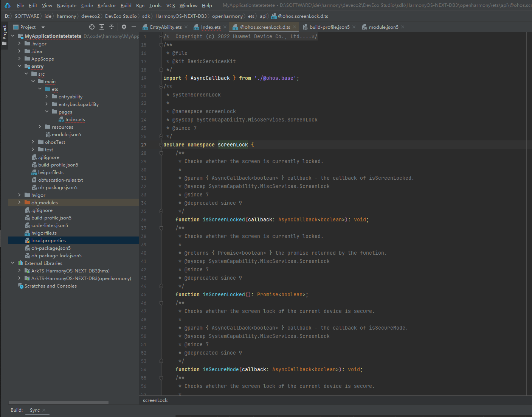Click isSecureMode function name on line 54
This screenshot has width=532, height=417.
coord(221,370)
